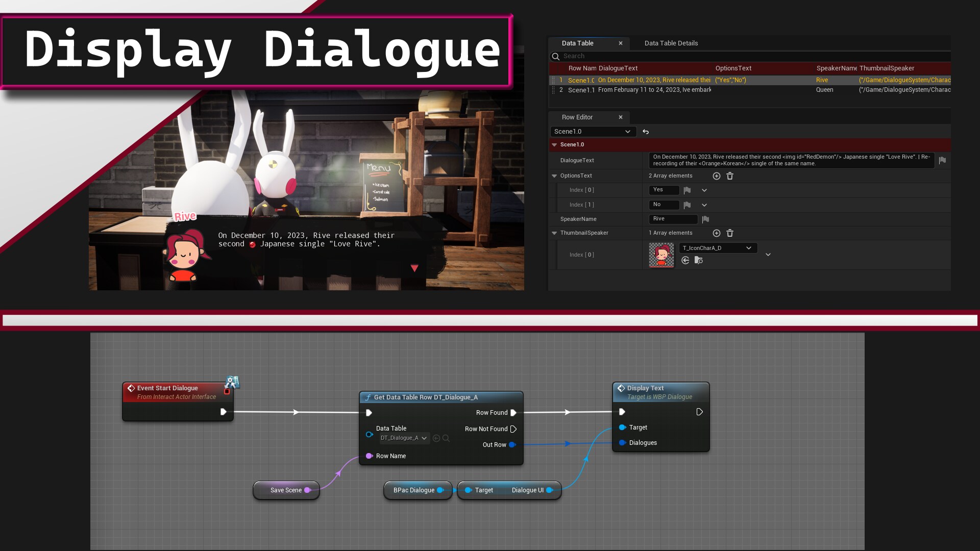
Task: Click the use-selected-asset arrow under T_IconCharA_D
Action: point(685,260)
